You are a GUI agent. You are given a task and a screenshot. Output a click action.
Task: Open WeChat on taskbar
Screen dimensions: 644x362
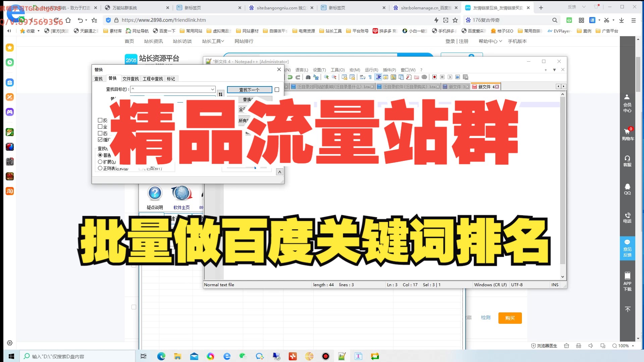[x=243, y=356]
